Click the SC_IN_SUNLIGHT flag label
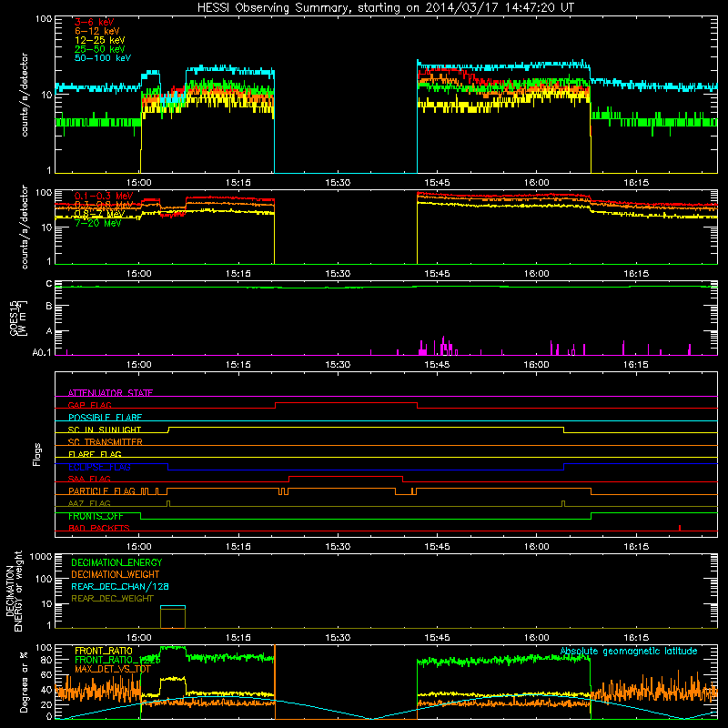Image resolution: width=728 pixels, height=728 pixels. (x=105, y=430)
